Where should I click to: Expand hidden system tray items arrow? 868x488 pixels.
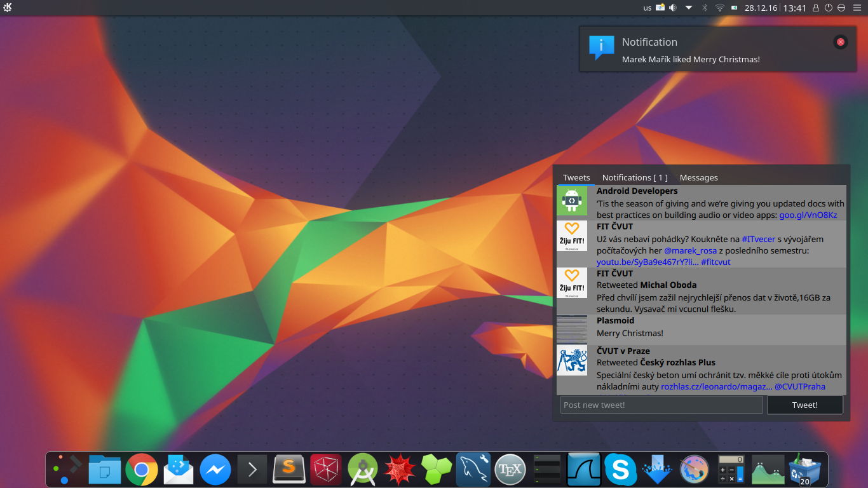coord(688,8)
